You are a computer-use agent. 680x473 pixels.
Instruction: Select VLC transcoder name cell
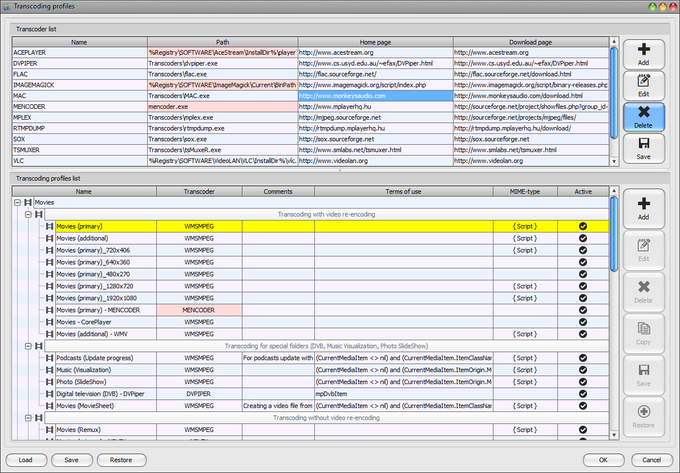pyautogui.click(x=80, y=161)
